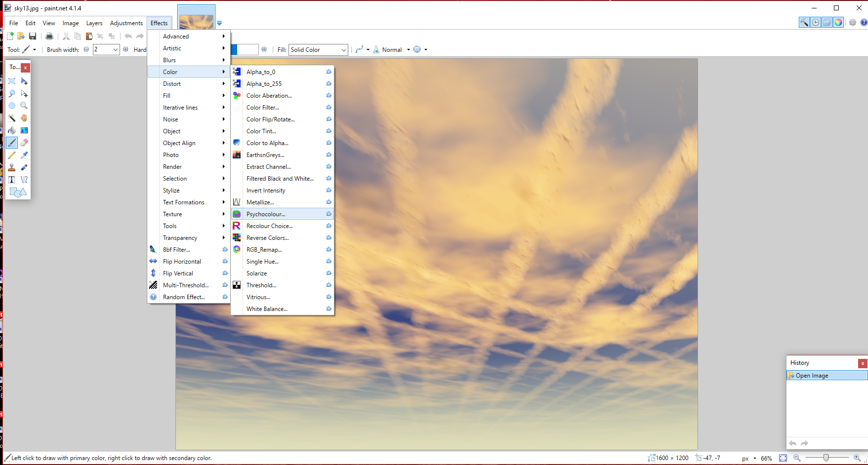The width and height of the screenshot is (868, 465).
Task: Open the Tool chooser dropdown
Action: 29,50
